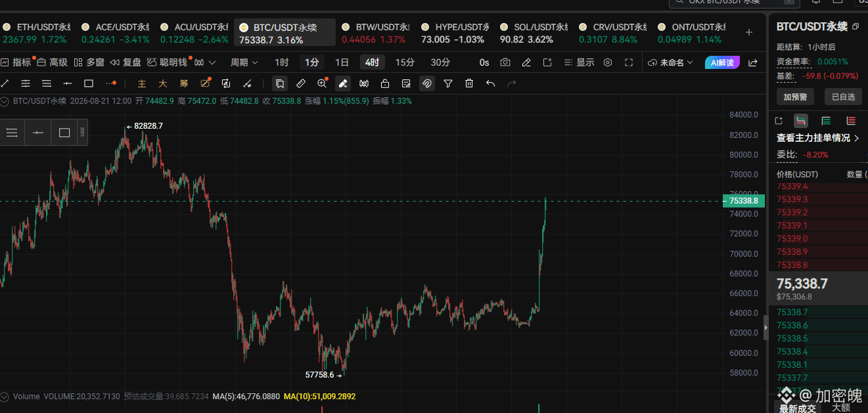This screenshot has height=413, width=868.
Task: Toggle the continuous drawing pen mode
Action: point(342,83)
